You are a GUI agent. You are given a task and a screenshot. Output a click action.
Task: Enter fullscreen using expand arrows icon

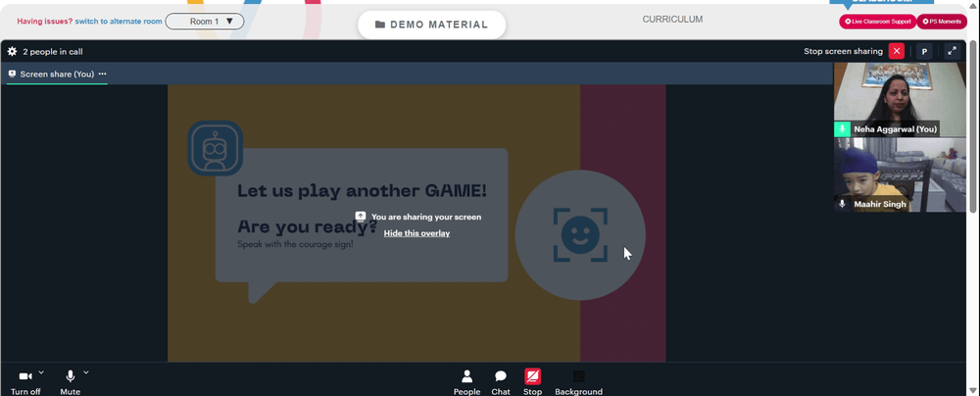point(952,51)
